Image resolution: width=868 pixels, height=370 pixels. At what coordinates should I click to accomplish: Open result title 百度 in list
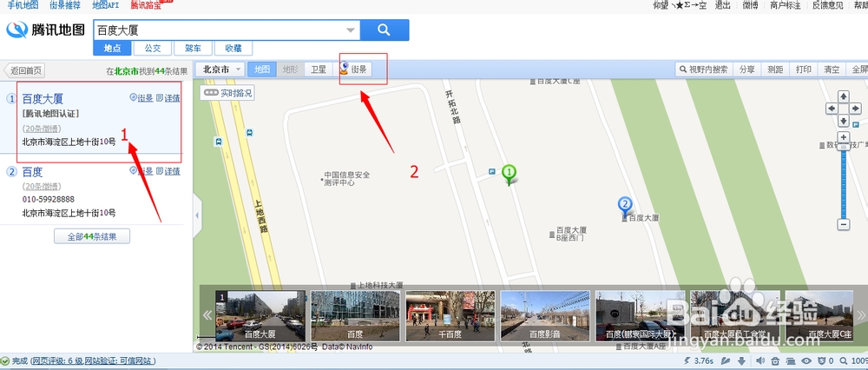32,172
